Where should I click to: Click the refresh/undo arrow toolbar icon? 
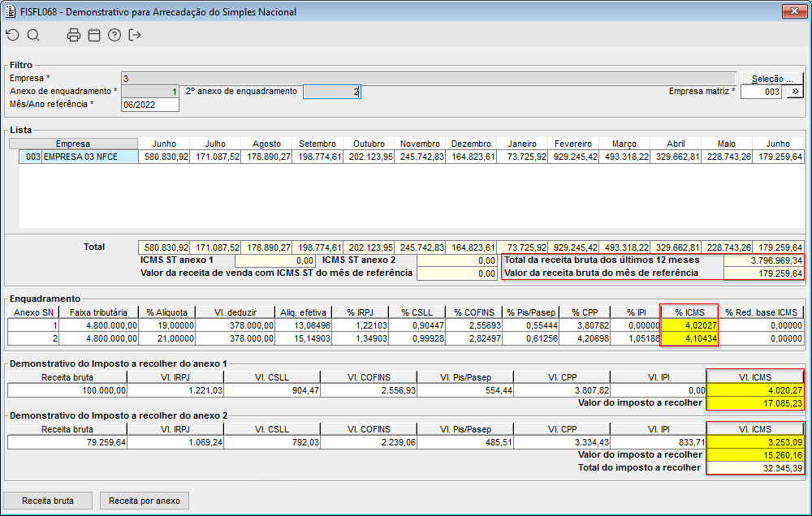11,35
